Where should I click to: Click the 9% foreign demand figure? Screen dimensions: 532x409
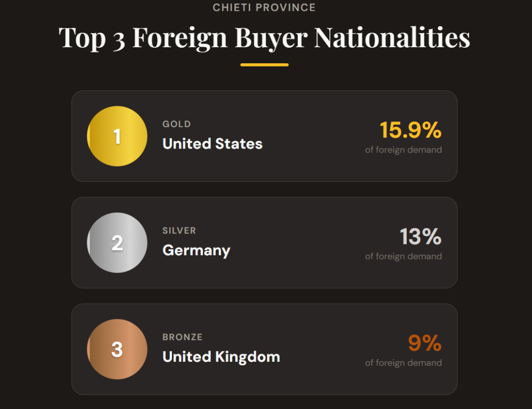[x=424, y=343]
